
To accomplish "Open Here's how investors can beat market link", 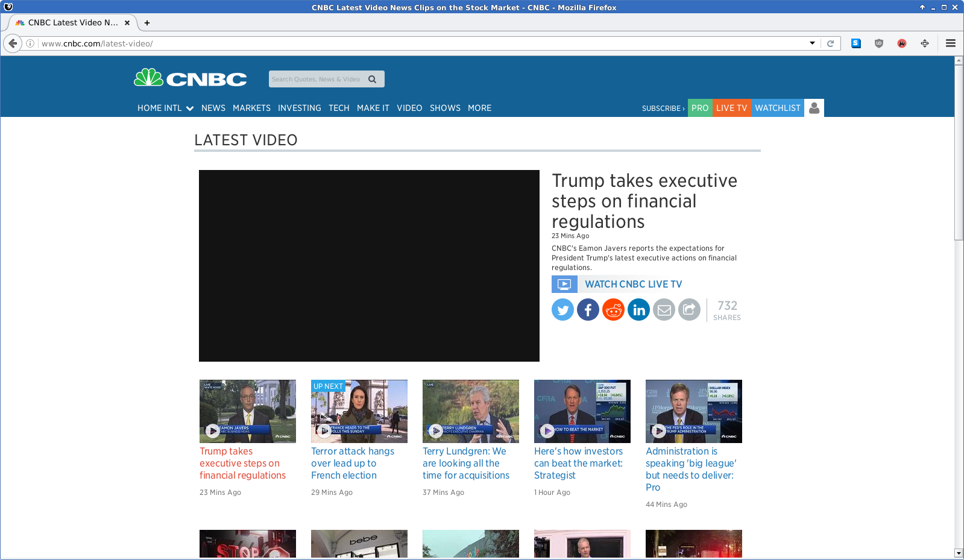I will pos(579,463).
